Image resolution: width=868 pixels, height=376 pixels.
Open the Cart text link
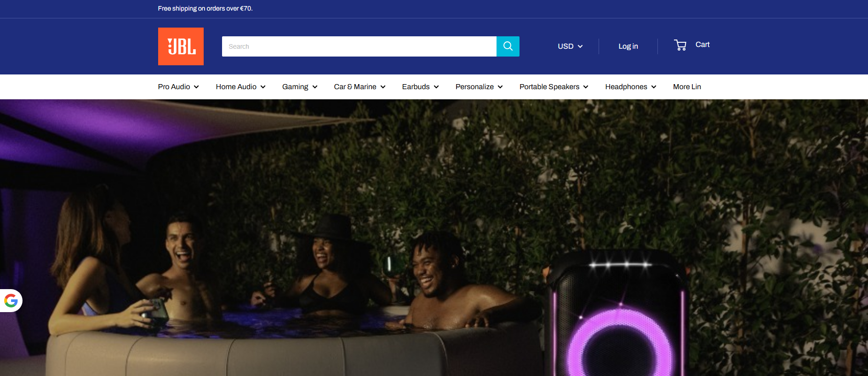tap(702, 45)
